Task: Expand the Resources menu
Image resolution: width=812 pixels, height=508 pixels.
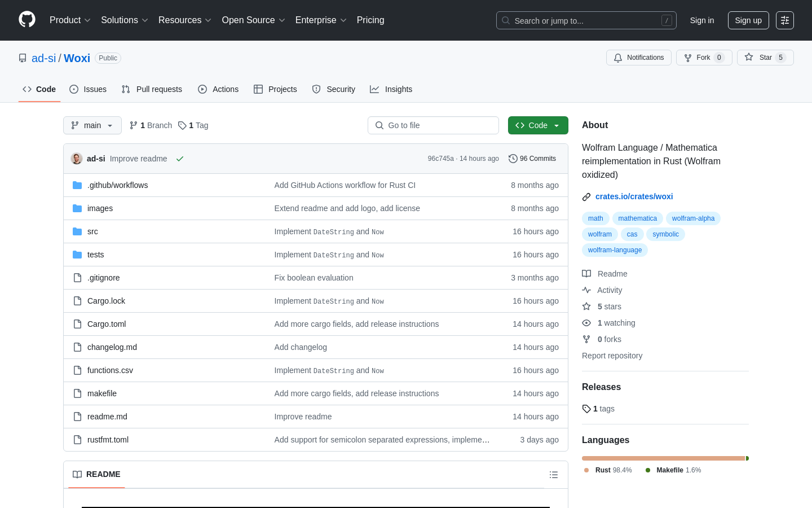Action: 185,20
